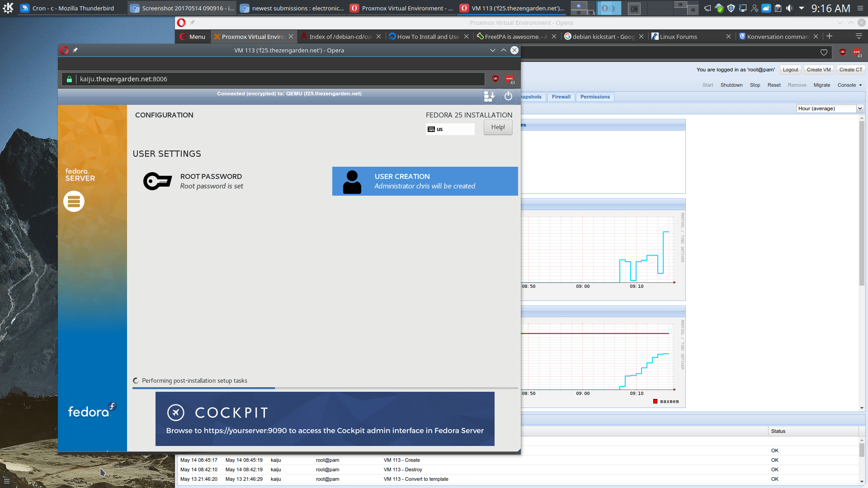Open a new tab with plus icon

pyautogui.click(x=829, y=36)
